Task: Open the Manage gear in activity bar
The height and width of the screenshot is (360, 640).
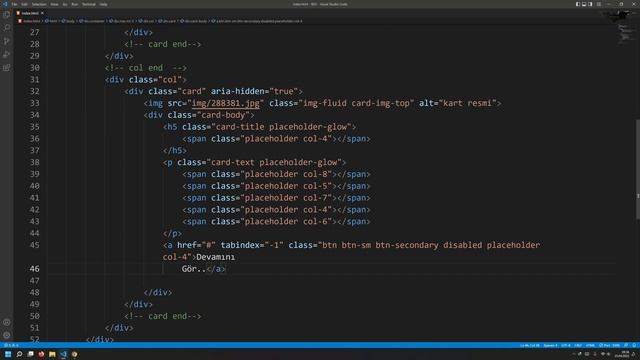Action: pyautogui.click(x=7, y=335)
